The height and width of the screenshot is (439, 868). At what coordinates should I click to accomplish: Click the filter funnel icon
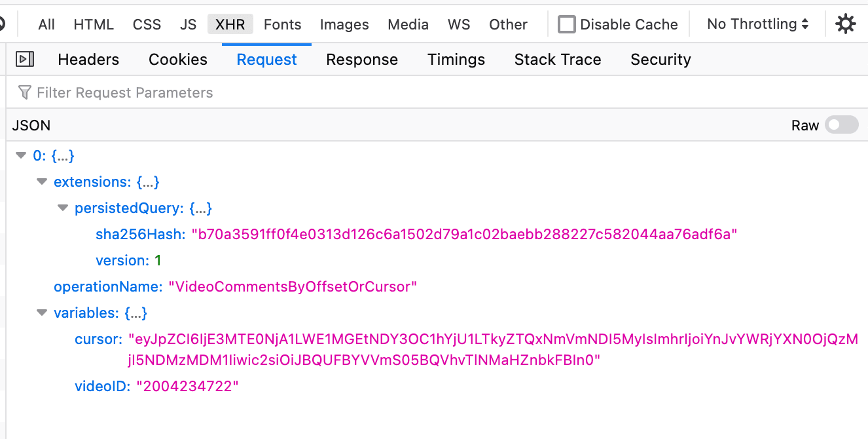(x=24, y=92)
